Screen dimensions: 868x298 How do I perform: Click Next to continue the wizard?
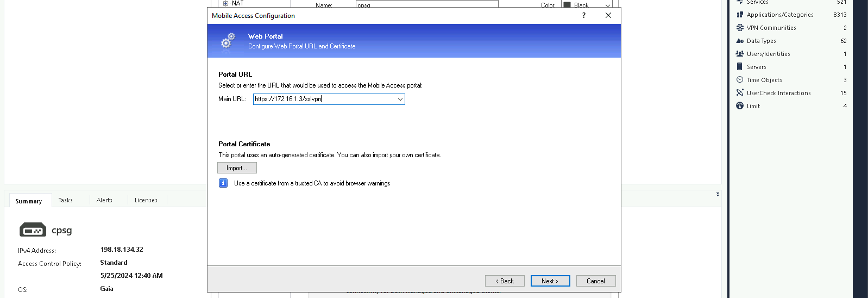point(550,281)
